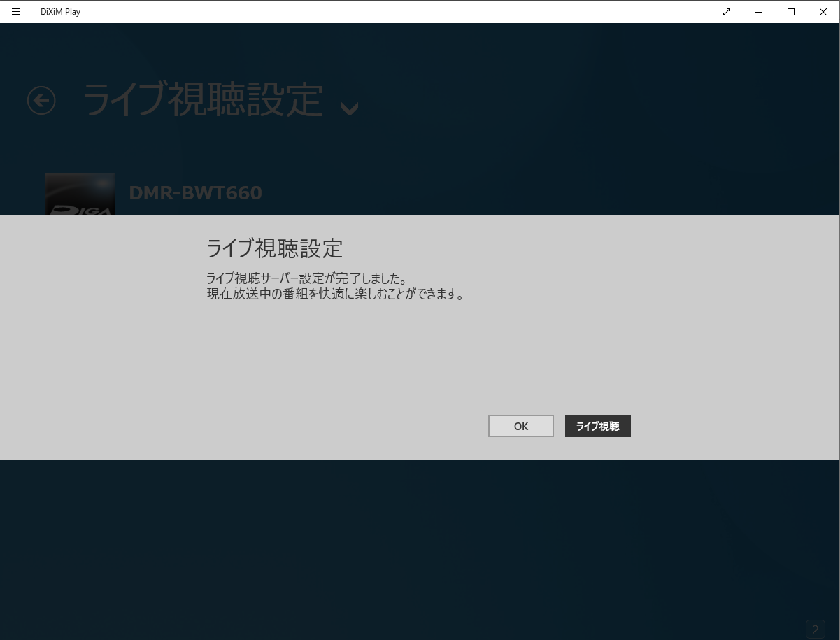Close the DiXiM Play window

tap(823, 12)
